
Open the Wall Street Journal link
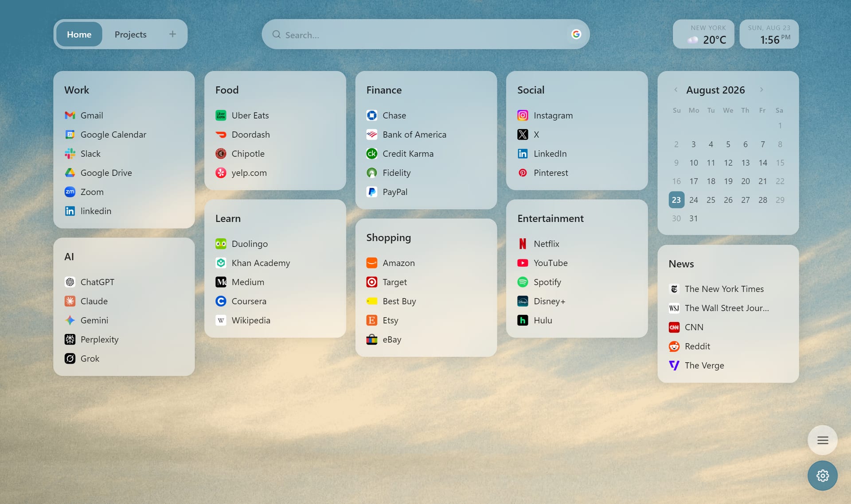pos(719,308)
